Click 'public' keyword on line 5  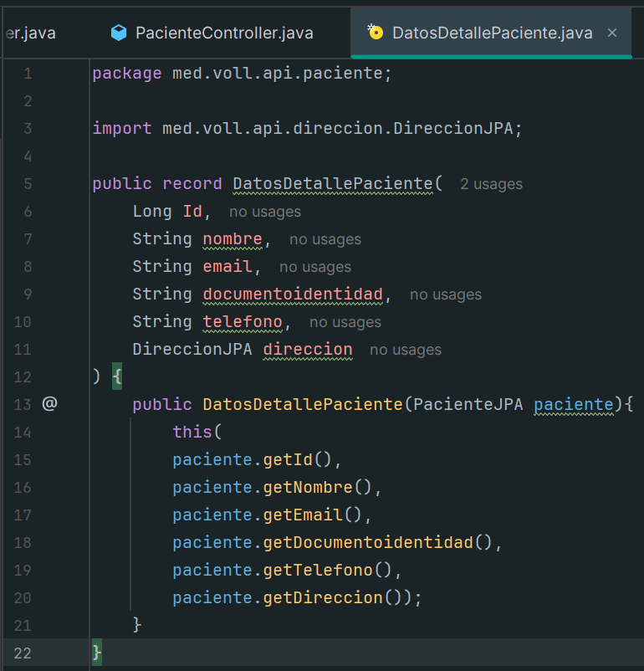pos(122,184)
